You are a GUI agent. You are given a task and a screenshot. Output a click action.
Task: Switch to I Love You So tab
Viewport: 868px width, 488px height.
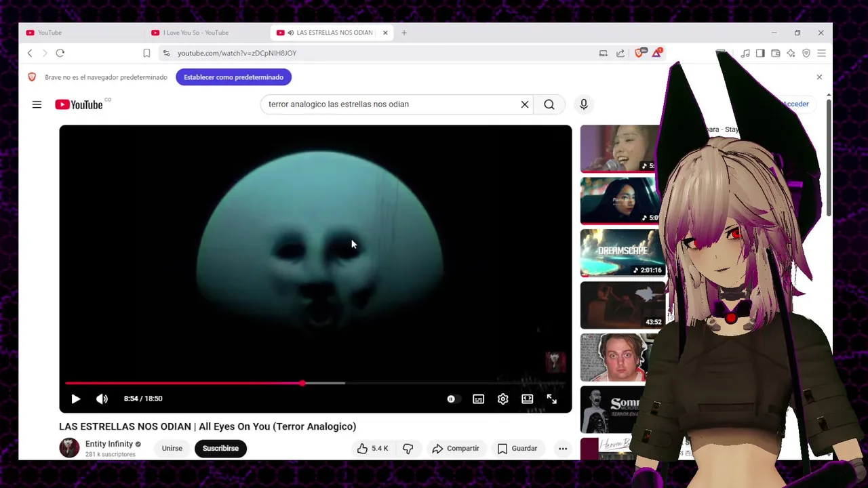tap(207, 33)
